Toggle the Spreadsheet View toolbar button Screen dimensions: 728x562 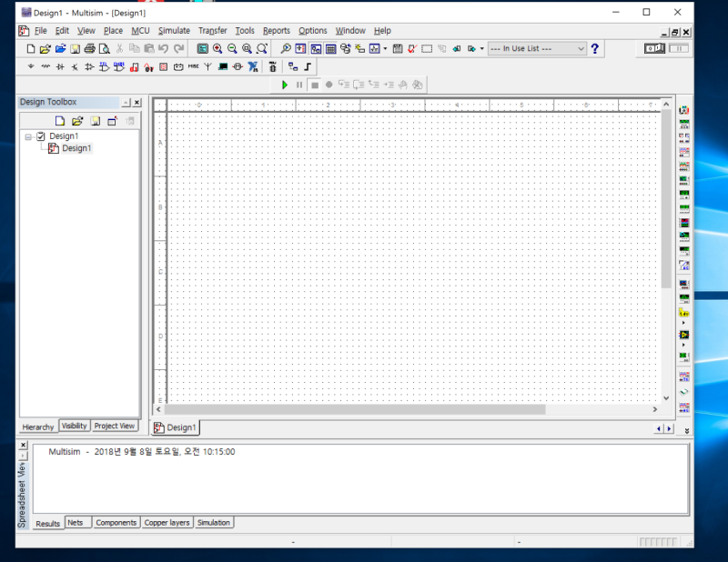pos(330,49)
